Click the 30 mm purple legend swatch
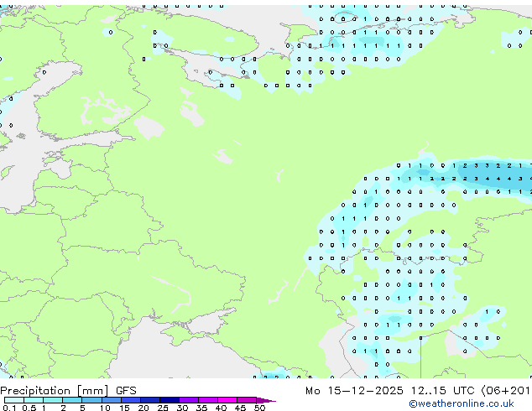Image resolution: width=532 pixels, height=411 pixels. pos(189,400)
